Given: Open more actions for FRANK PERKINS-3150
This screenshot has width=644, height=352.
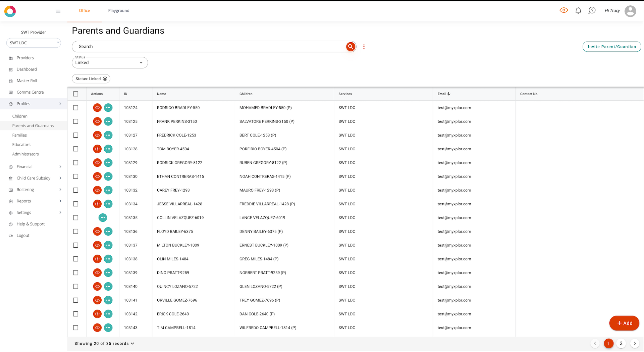Looking at the screenshot, I should [x=108, y=121].
